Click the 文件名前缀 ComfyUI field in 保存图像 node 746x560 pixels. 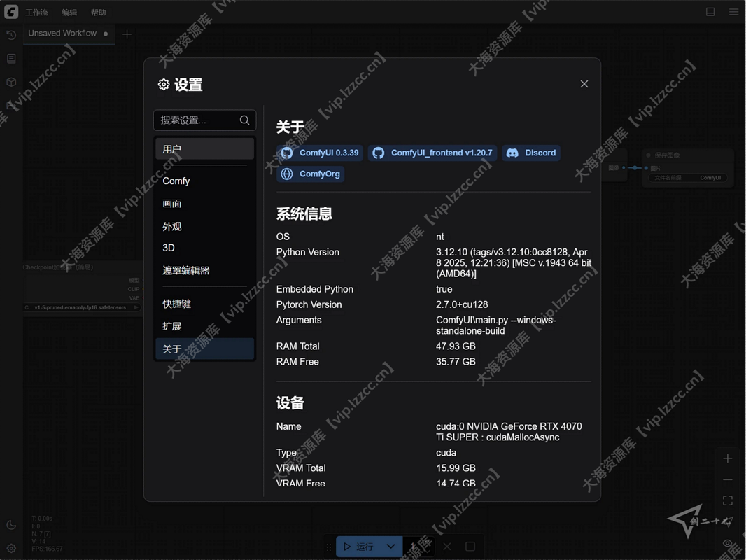(x=687, y=178)
